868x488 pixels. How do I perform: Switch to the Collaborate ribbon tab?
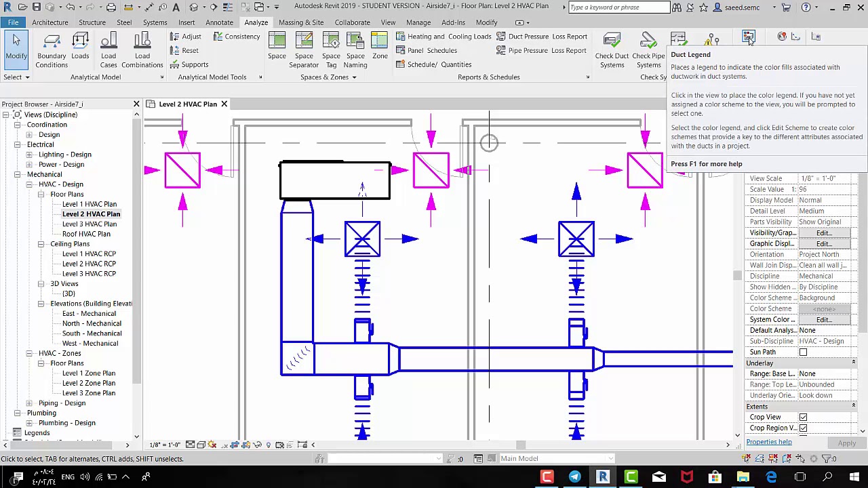pyautogui.click(x=352, y=22)
